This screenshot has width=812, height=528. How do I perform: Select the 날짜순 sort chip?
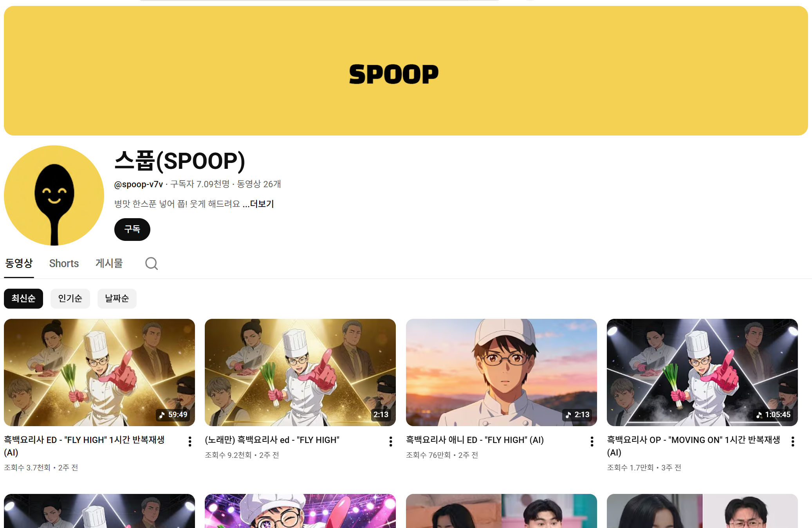click(117, 298)
